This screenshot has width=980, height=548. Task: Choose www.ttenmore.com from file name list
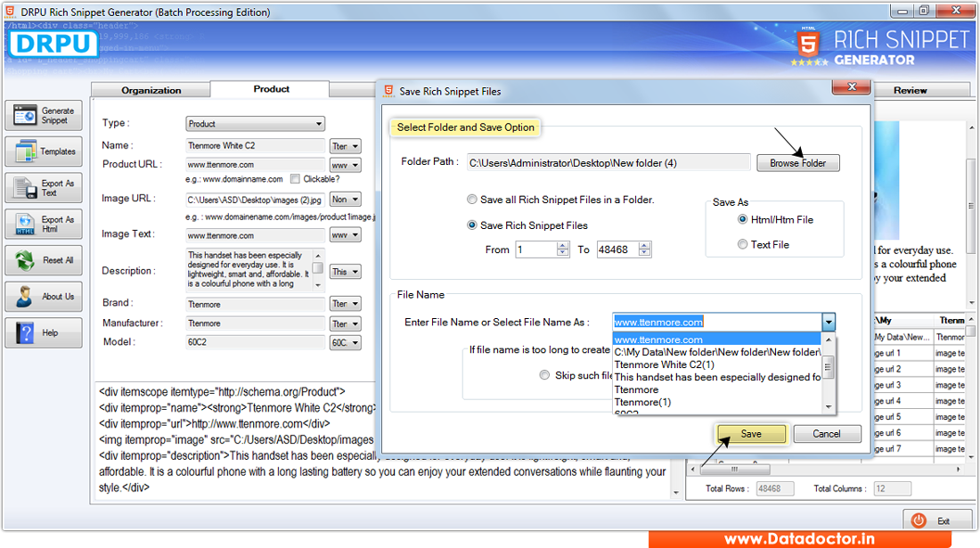pos(717,339)
